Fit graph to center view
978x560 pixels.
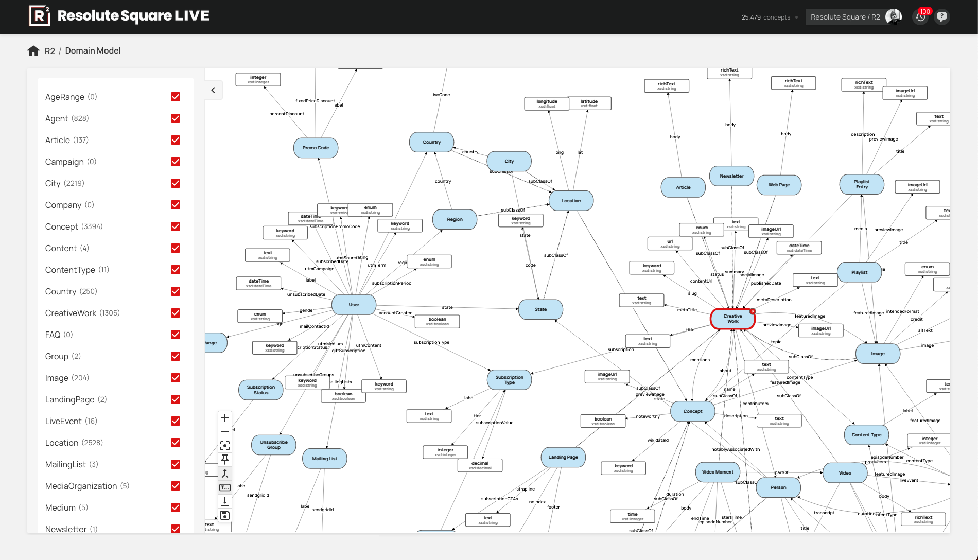click(x=225, y=446)
